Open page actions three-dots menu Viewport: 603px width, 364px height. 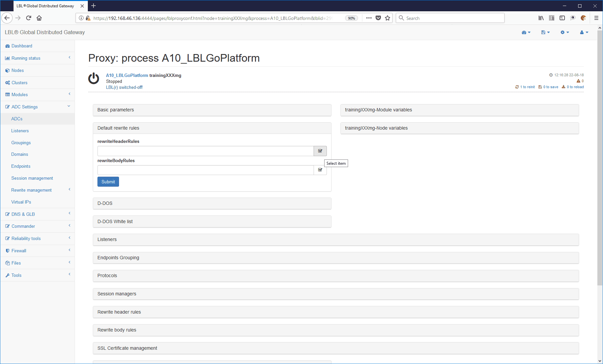(x=369, y=18)
